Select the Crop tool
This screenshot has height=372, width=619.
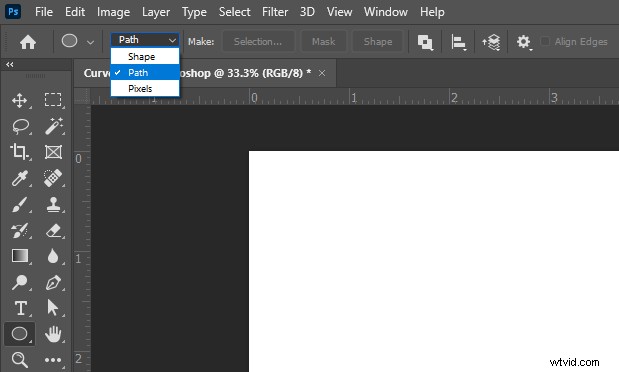click(x=19, y=152)
